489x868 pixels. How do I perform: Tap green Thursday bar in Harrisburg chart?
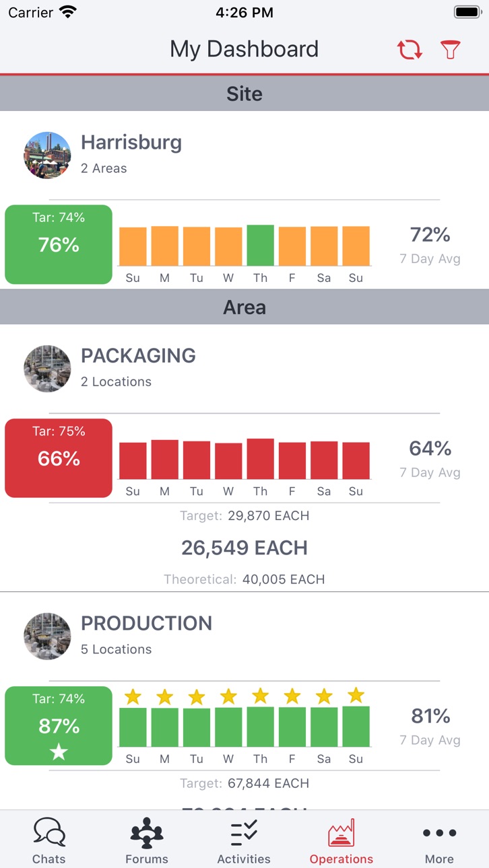260,245
